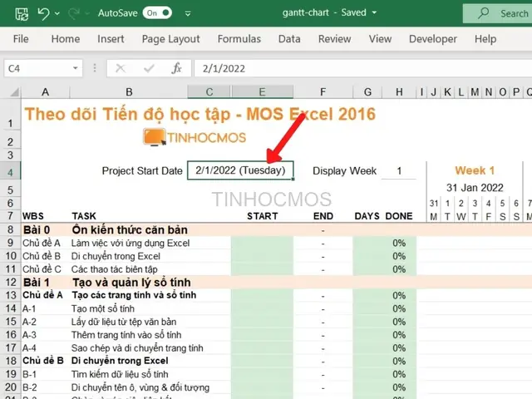Viewport: 532px width, 399px height.
Task: Select column A header
Action: [45, 92]
